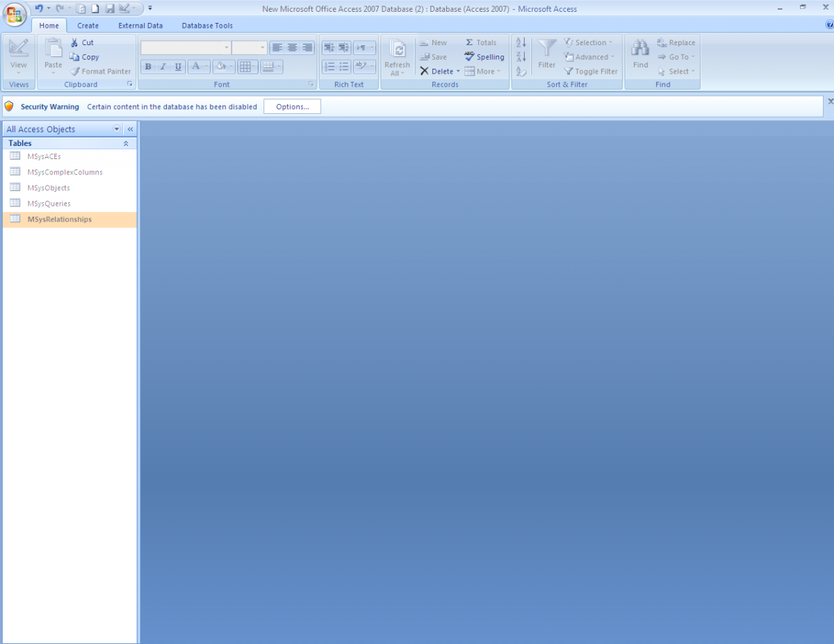The height and width of the screenshot is (644, 834).
Task: Click the Filter funnel button
Action: click(547, 54)
